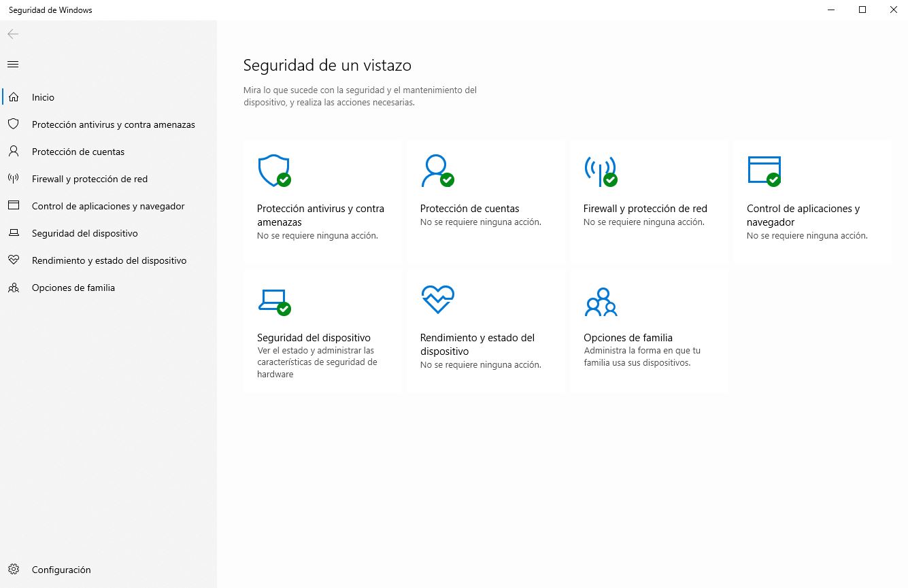Open Firewall y protección de red in sidebar

(109, 179)
